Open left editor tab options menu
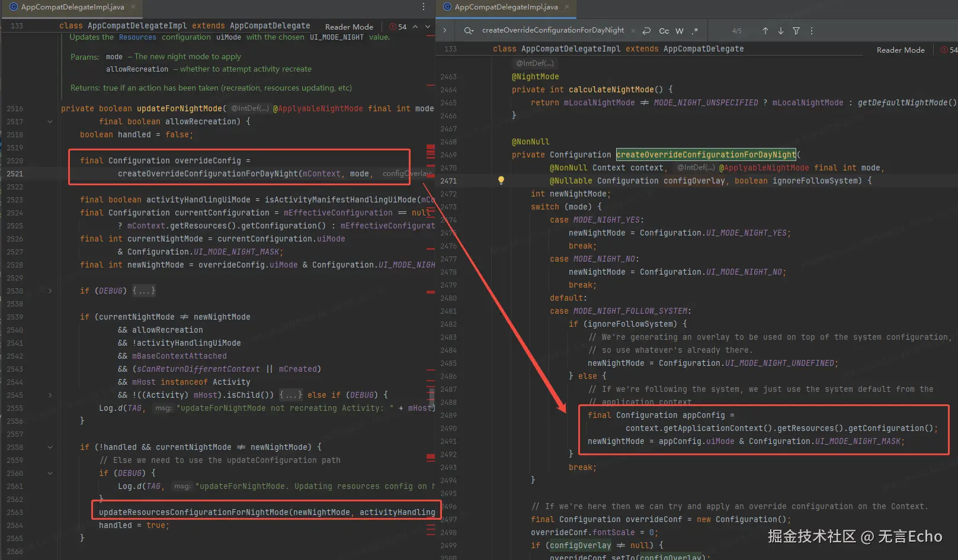Screen dimensions: 958x560 pyautogui.click(x=423, y=7)
